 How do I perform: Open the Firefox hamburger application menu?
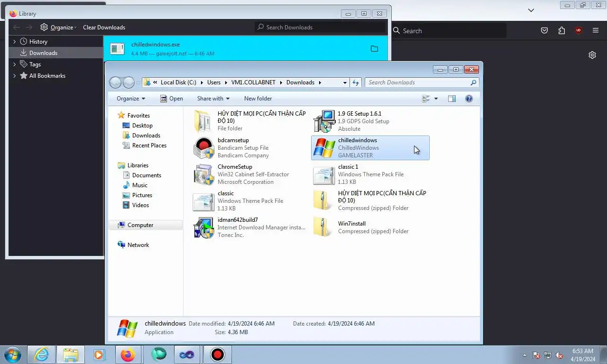tap(596, 30)
